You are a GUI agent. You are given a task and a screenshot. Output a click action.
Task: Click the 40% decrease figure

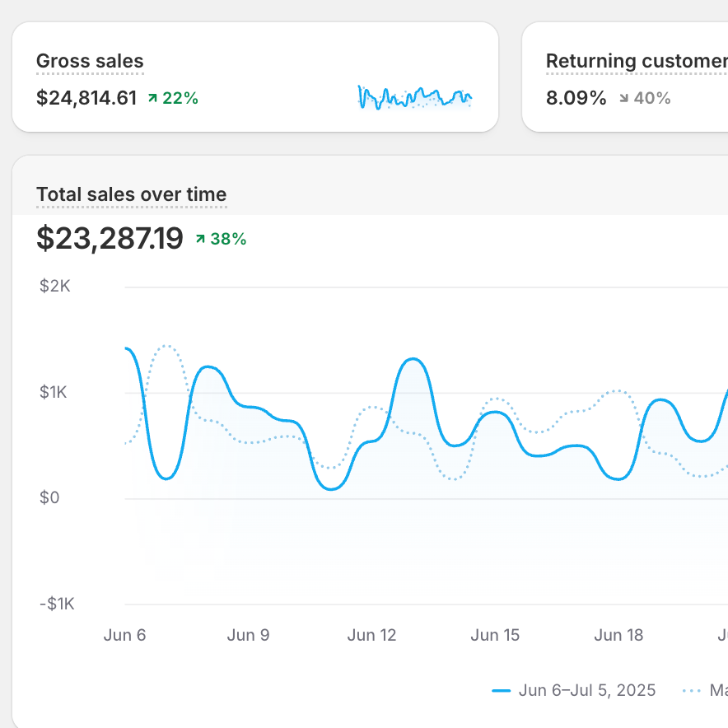pos(652,98)
